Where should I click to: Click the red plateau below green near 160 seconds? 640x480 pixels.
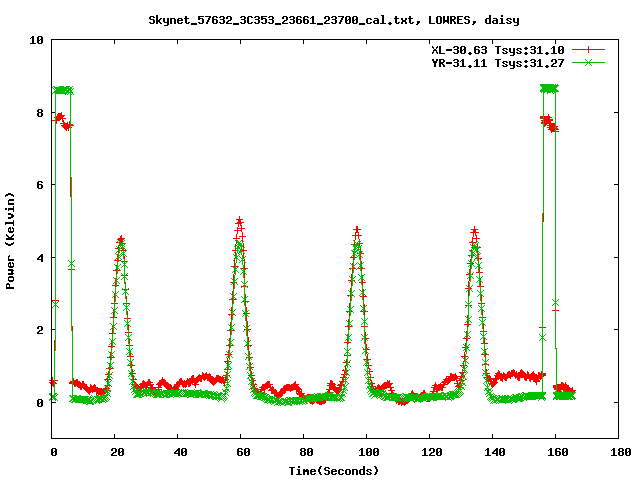[x=549, y=123]
